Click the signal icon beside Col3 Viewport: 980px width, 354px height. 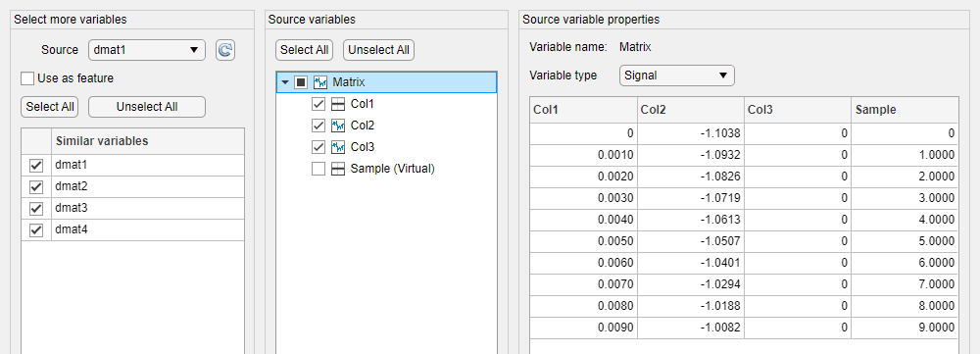pyautogui.click(x=338, y=147)
